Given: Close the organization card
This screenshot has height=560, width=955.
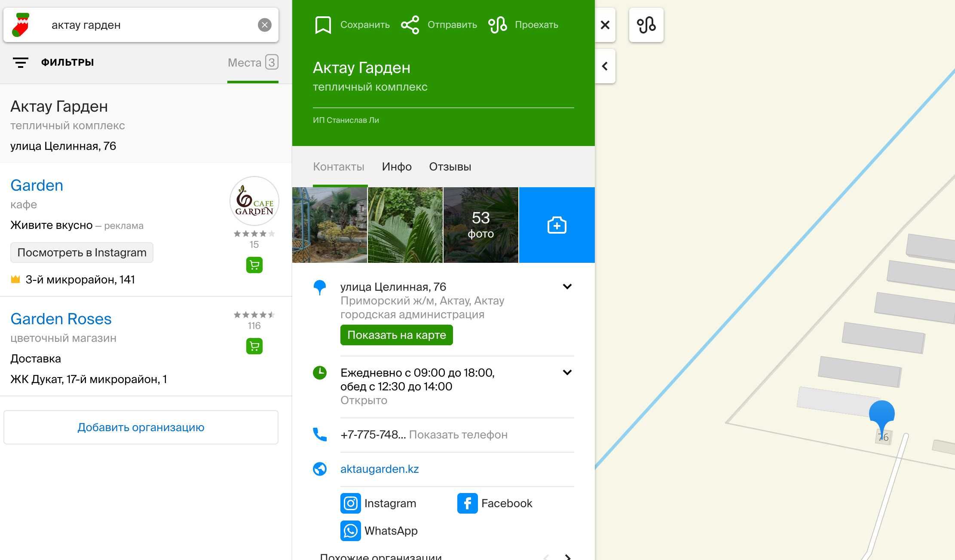Looking at the screenshot, I should click(605, 25).
